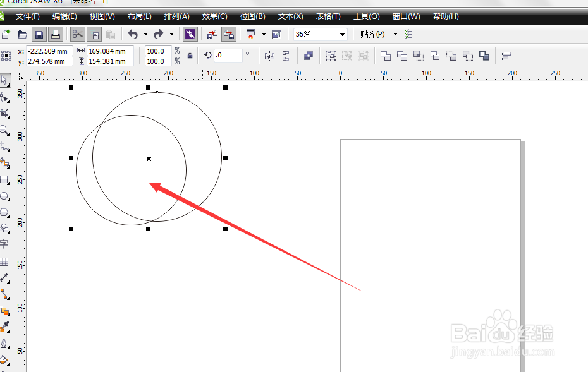588x372 pixels.
Task: Click the Mirror vertically icon
Action: point(286,56)
